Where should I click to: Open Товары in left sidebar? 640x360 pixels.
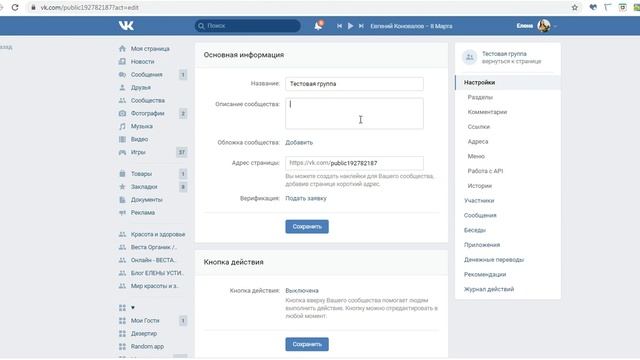(141, 174)
